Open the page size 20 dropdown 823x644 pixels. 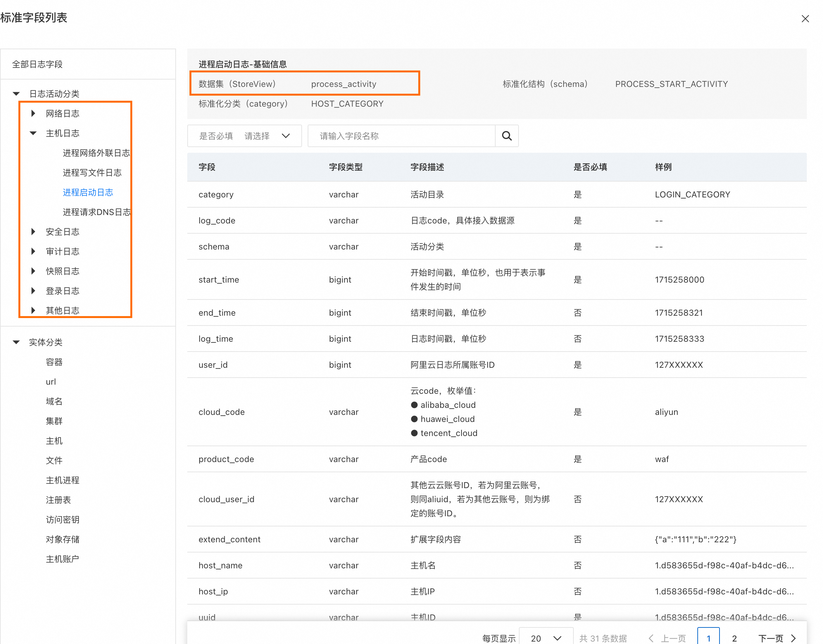[x=545, y=638]
